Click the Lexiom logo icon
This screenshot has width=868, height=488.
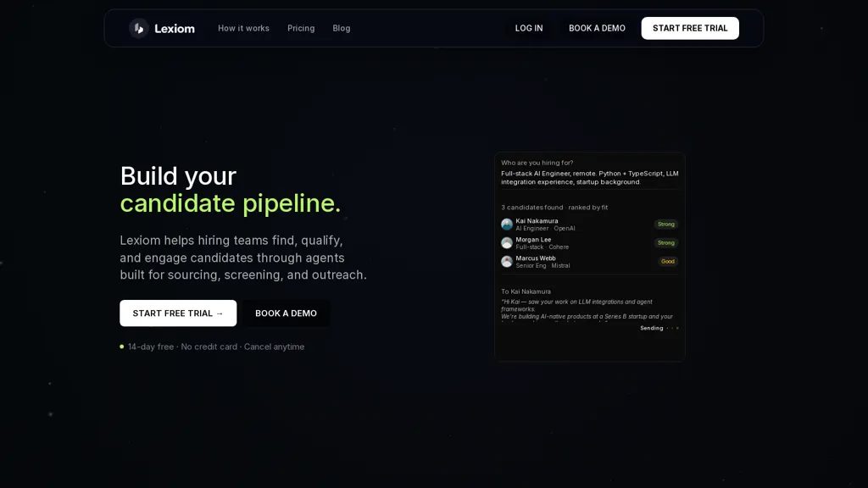click(x=139, y=28)
